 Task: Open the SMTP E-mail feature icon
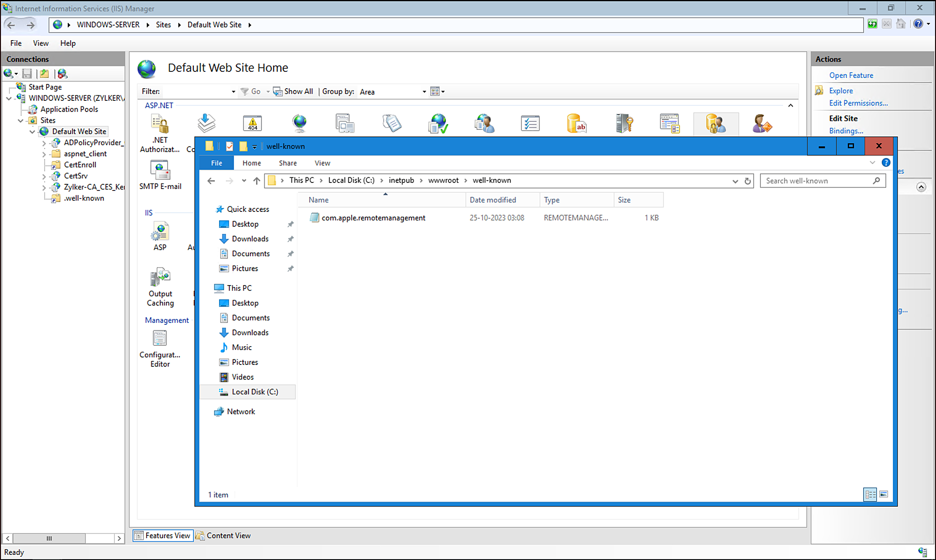tap(160, 171)
